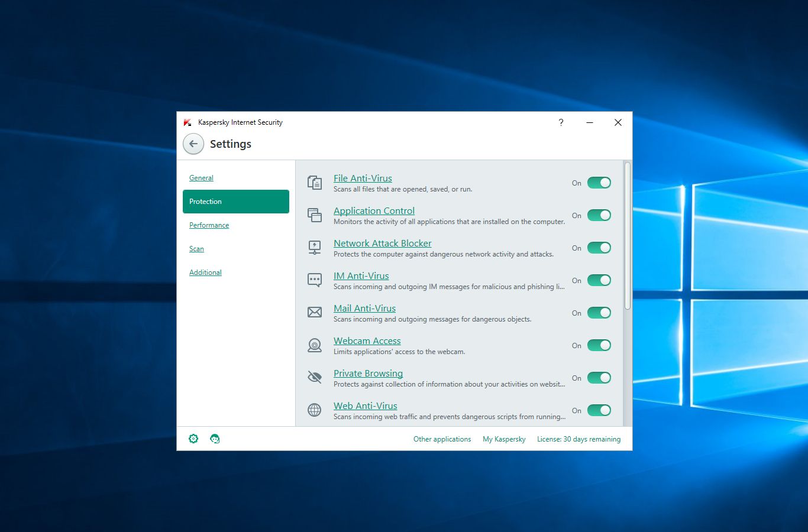Turn off File Anti-Virus toggle
This screenshot has height=532, width=808.
(x=599, y=183)
